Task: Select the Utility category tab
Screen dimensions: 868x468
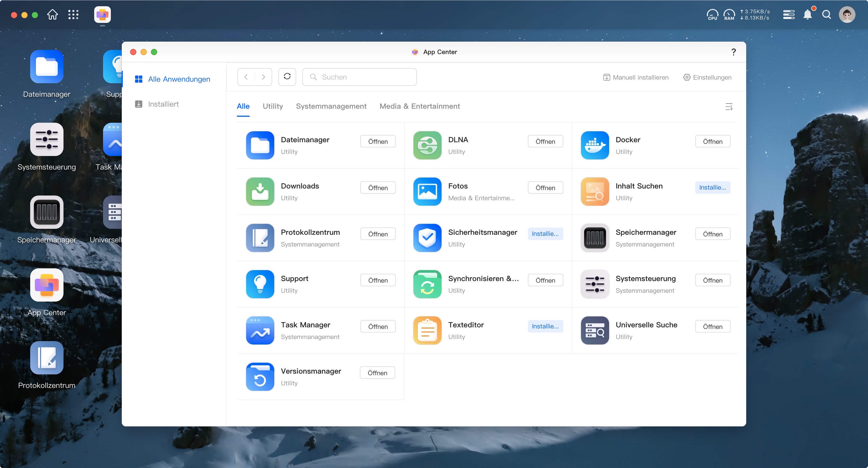Action: coord(273,106)
